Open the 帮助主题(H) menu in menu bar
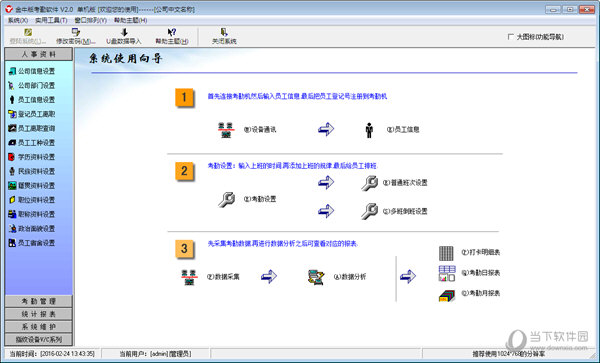Viewport: 600px width, 363px height. coord(130,20)
